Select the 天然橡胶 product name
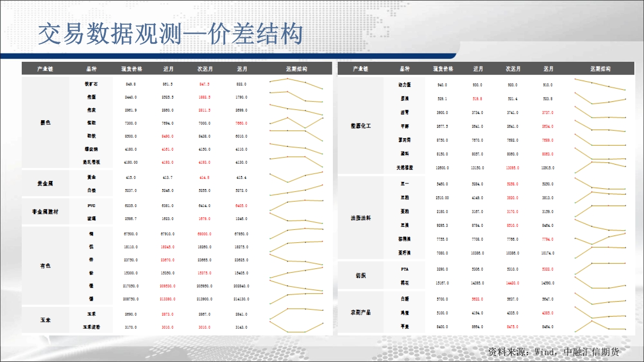644x362 pixels. (405, 167)
